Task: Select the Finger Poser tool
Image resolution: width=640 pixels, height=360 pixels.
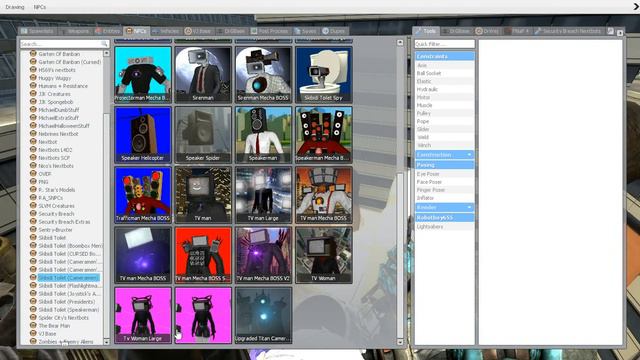Action: [444, 190]
